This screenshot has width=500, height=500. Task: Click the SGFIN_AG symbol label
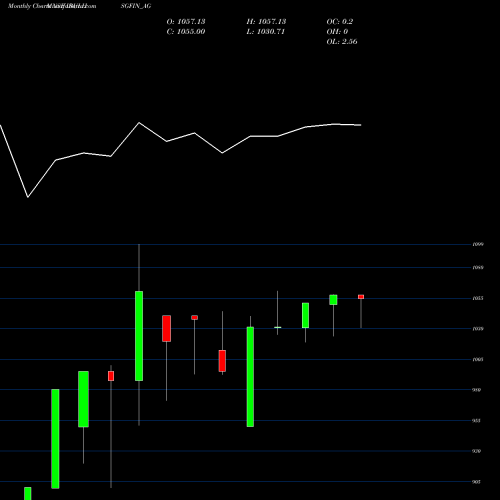[x=136, y=6]
